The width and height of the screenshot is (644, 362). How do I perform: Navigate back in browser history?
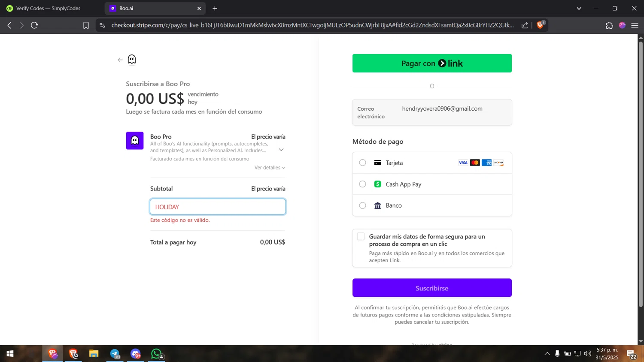pyautogui.click(x=9, y=25)
